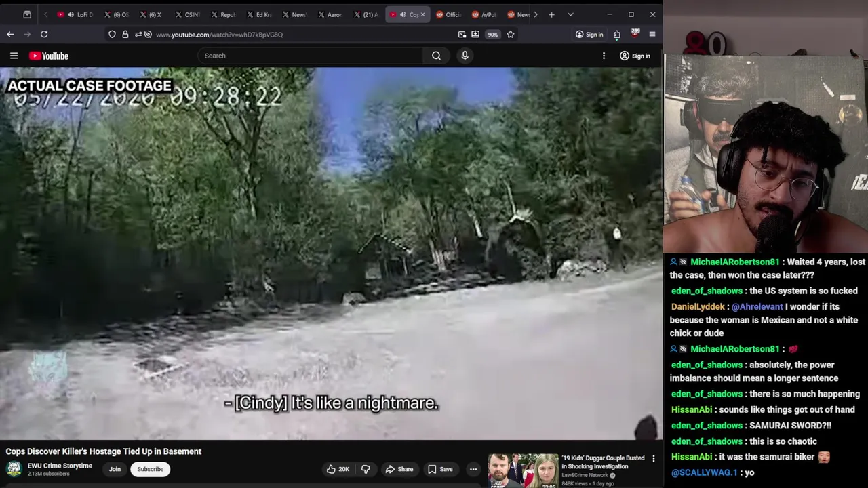Screen dimensions: 868x488
Task: Open the Firefox application menu
Action: pos(652,34)
